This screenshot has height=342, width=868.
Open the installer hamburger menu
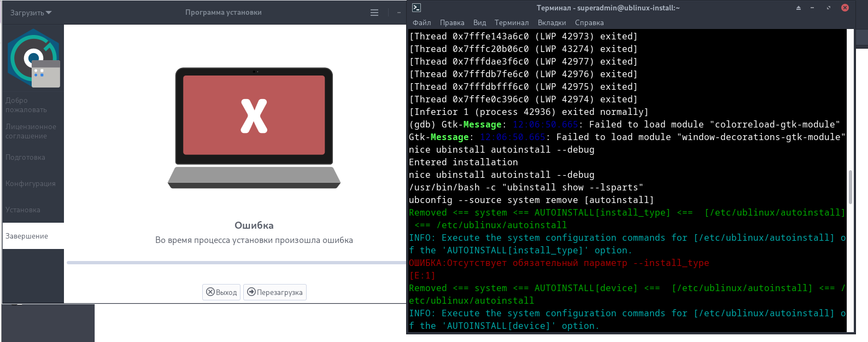click(x=374, y=13)
